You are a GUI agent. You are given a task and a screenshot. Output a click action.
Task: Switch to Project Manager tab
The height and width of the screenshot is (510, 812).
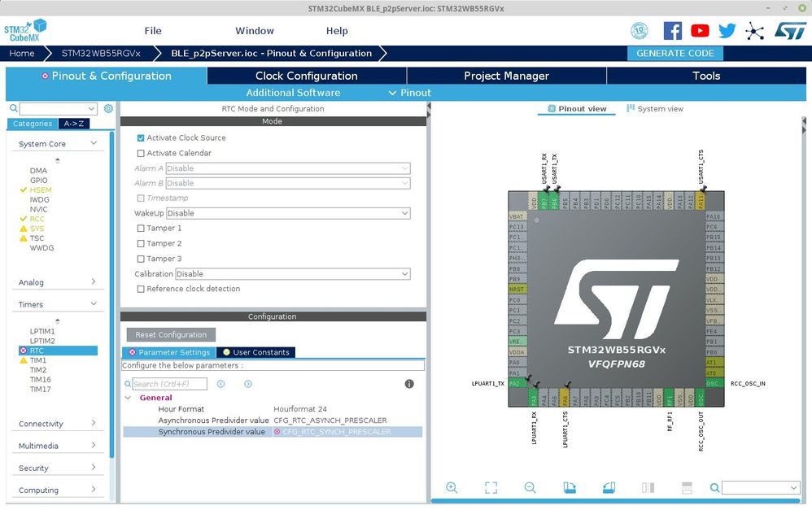coord(506,76)
